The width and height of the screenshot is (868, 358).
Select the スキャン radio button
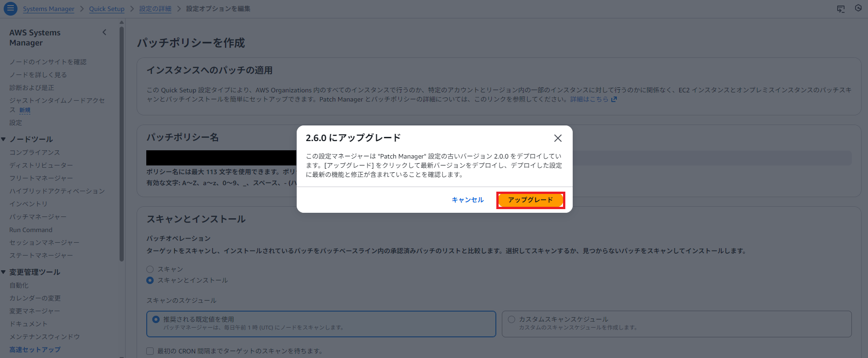(x=150, y=269)
